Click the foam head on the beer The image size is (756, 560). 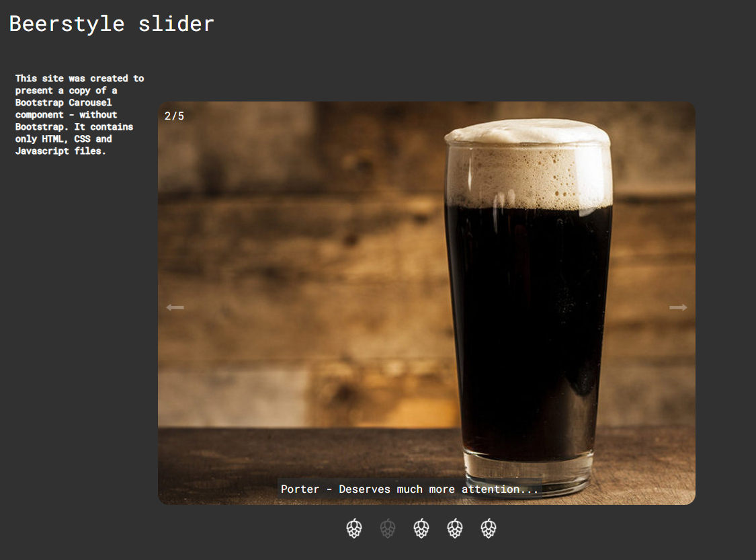coord(528,164)
